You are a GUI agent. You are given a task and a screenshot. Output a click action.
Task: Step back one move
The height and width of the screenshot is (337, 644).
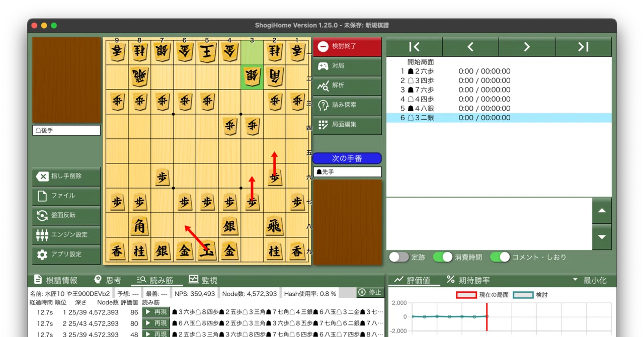point(470,47)
